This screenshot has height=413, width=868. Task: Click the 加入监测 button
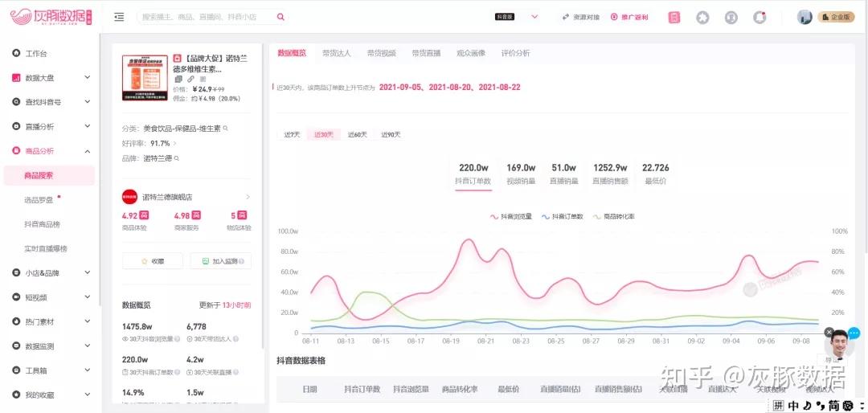(220, 261)
